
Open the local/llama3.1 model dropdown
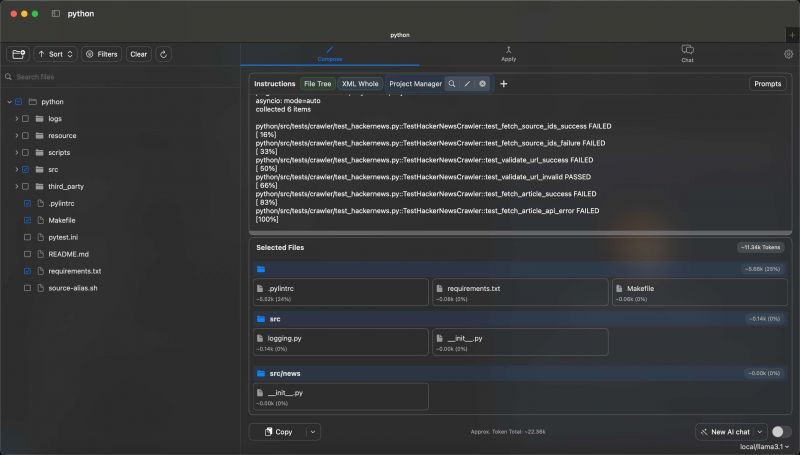pyautogui.click(x=764, y=447)
